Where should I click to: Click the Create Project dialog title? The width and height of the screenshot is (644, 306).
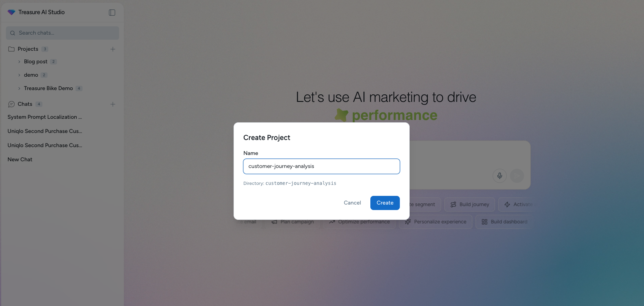(x=267, y=138)
